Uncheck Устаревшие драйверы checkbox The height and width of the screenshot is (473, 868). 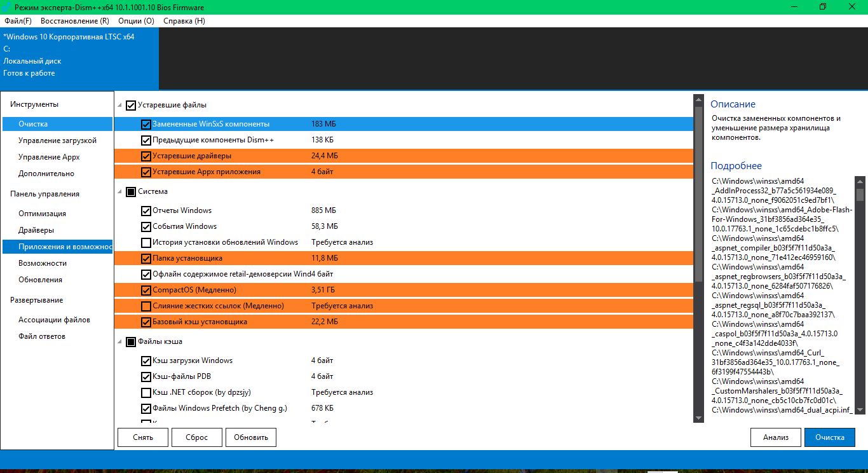(146, 156)
